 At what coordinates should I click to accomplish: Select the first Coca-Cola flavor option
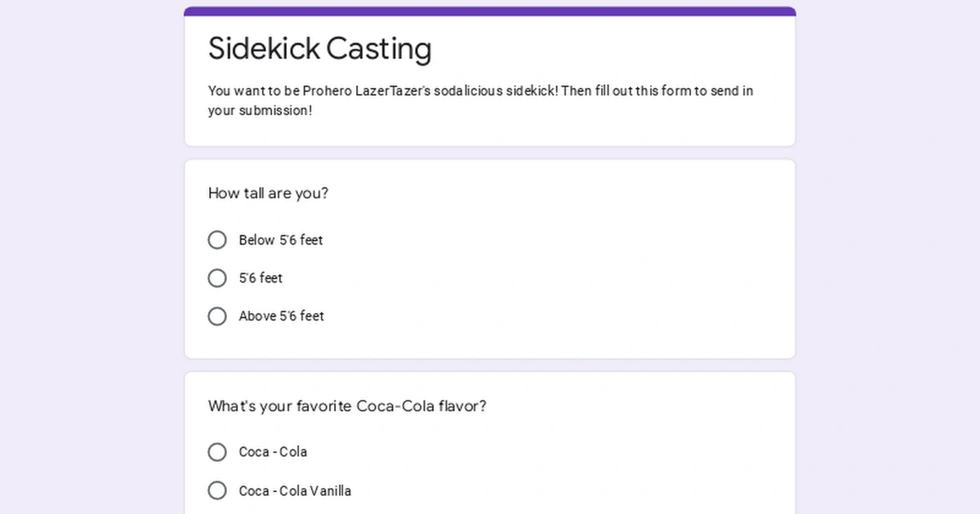(217, 451)
